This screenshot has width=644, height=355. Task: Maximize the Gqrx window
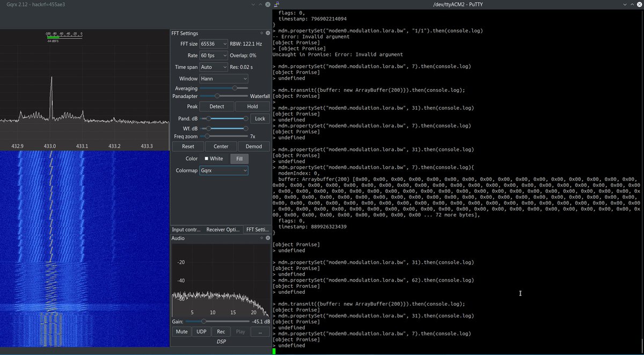coord(260,4)
